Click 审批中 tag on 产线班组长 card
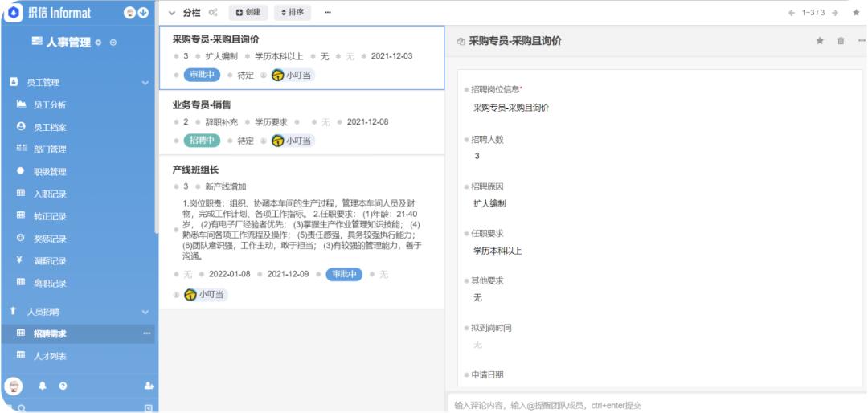Screen dimensions: 868x413 click(x=344, y=274)
